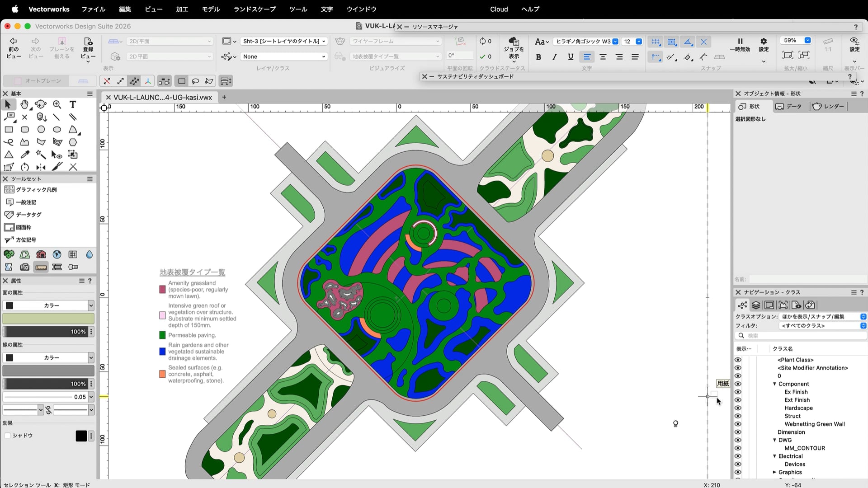868x488 pixels.
Task: Open the ランドスケープ menu
Action: pyautogui.click(x=254, y=9)
